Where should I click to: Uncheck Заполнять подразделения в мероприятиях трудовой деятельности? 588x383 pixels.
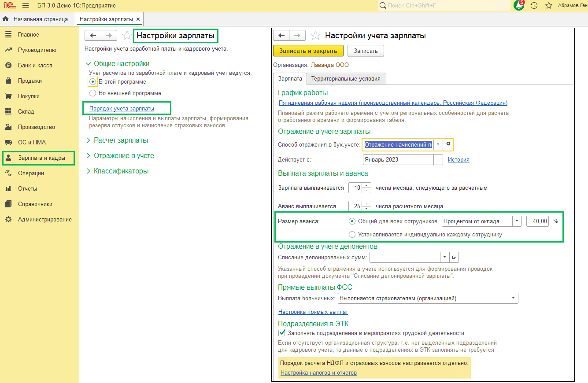(282, 333)
